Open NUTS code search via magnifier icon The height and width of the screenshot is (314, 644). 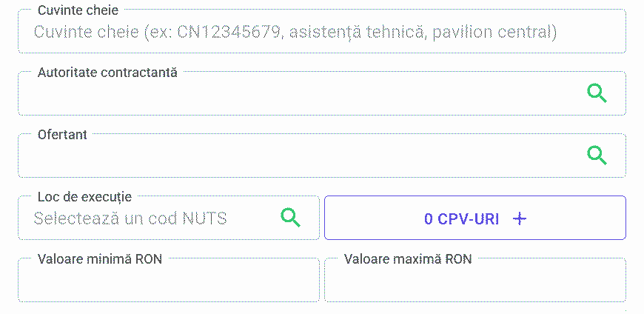coord(291,218)
